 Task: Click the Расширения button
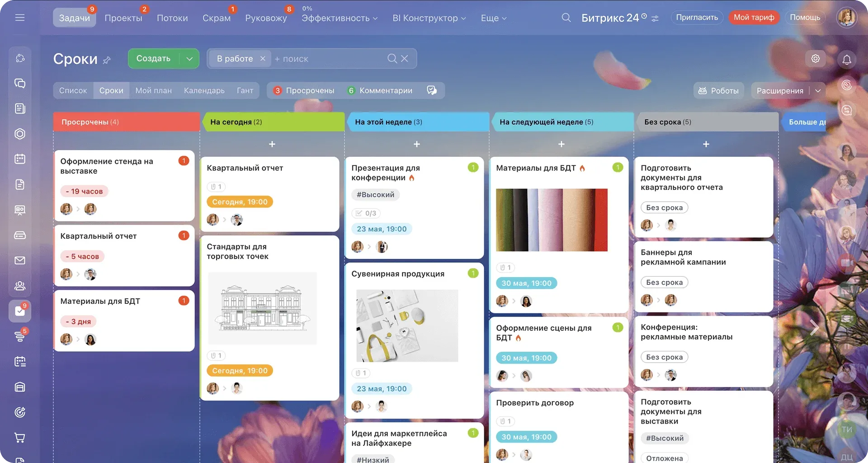pyautogui.click(x=780, y=90)
